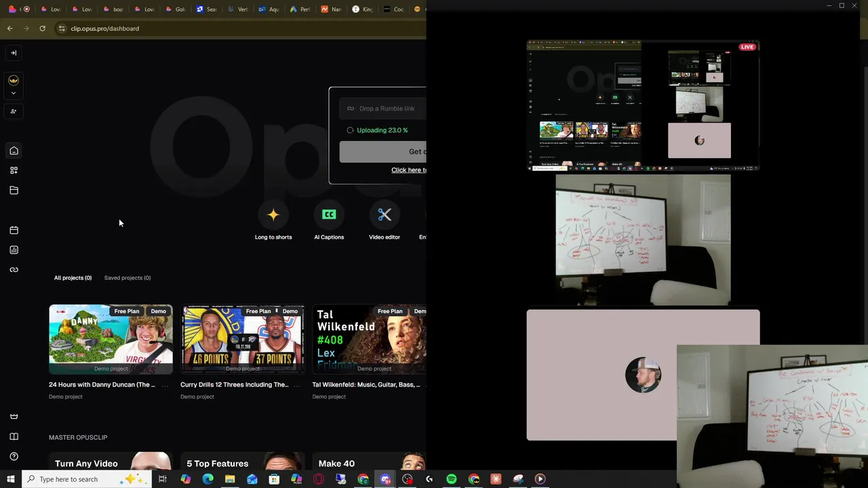This screenshot has width=868, height=488.
Task: Click the site info icon in address bar
Action: click(x=62, y=28)
